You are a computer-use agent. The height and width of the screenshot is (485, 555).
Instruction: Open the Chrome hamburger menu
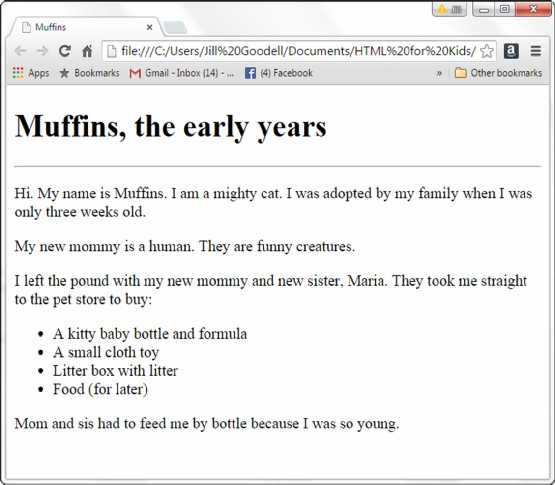536,51
